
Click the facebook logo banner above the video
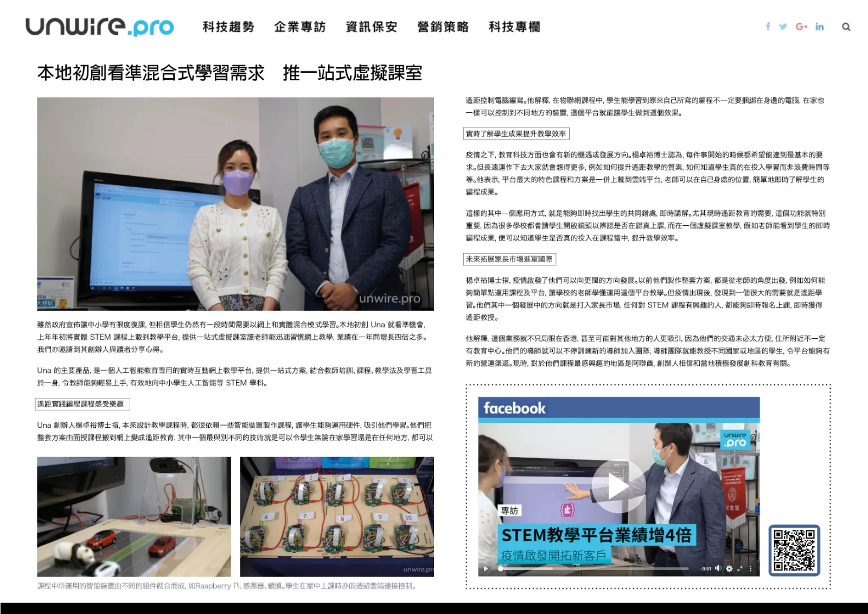(618, 409)
